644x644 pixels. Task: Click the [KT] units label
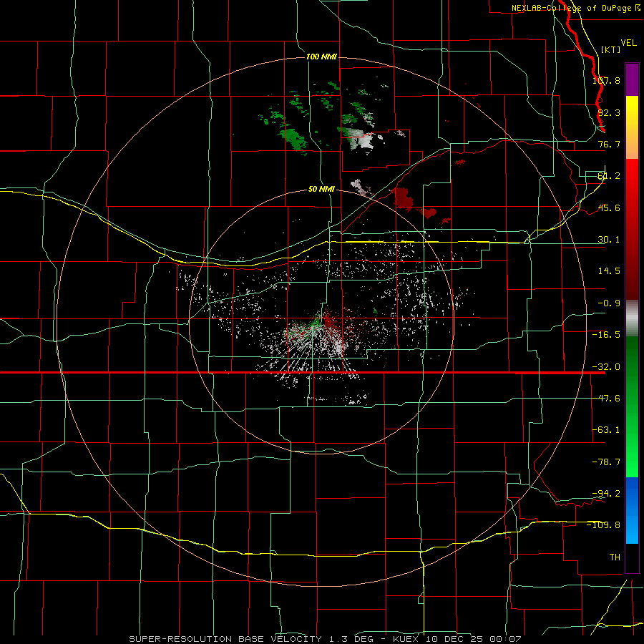[611, 49]
